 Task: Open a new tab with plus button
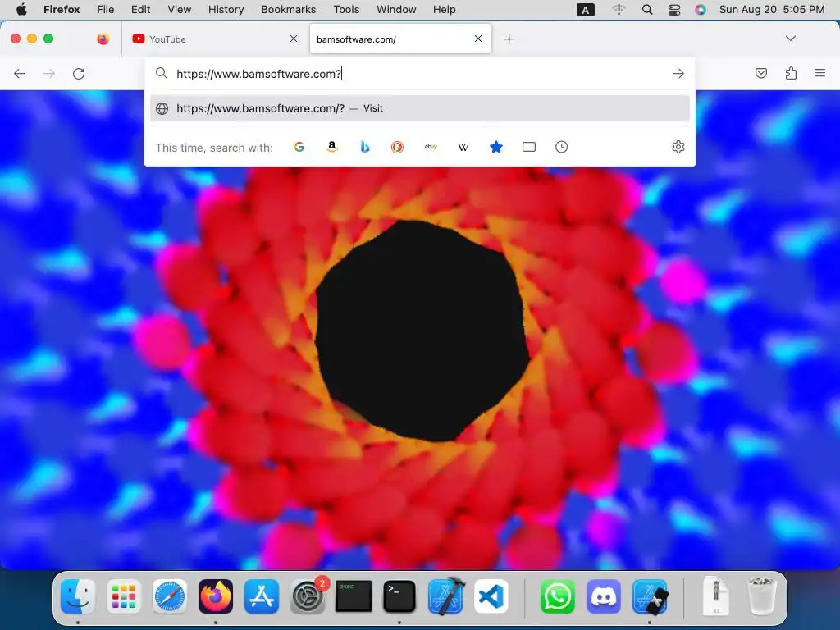coord(509,39)
